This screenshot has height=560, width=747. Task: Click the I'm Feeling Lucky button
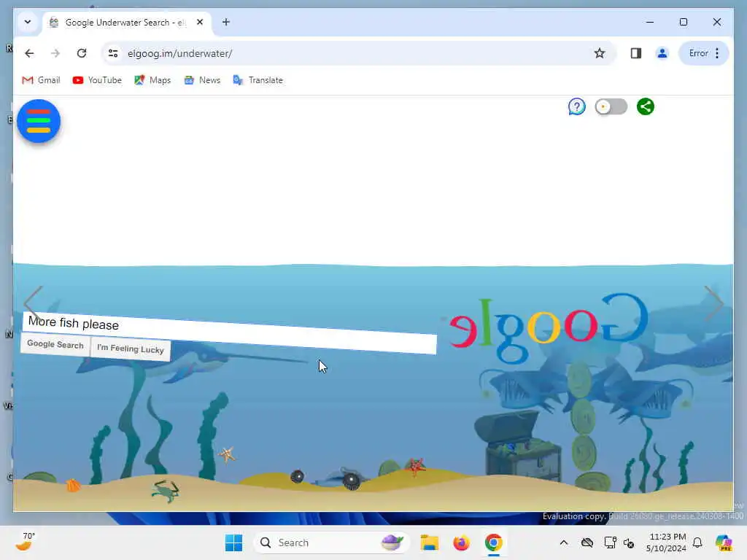[131, 349]
